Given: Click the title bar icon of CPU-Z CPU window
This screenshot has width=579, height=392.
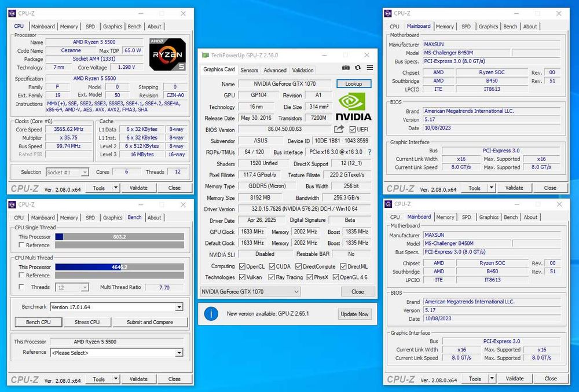Looking at the screenshot, I should click(12, 13).
